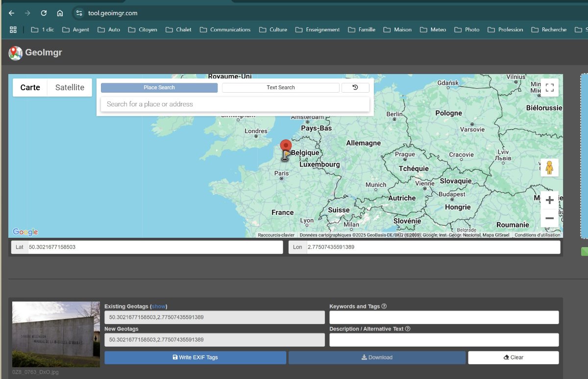
Task: Switch map to Satellite view
Action: pos(70,87)
